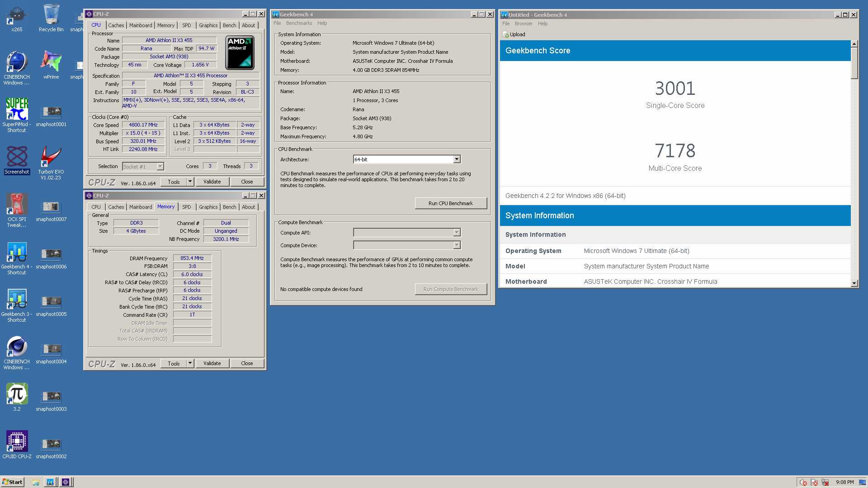The height and width of the screenshot is (488, 868).
Task: Open File menu in the Untitled results window
Action: click(506, 23)
